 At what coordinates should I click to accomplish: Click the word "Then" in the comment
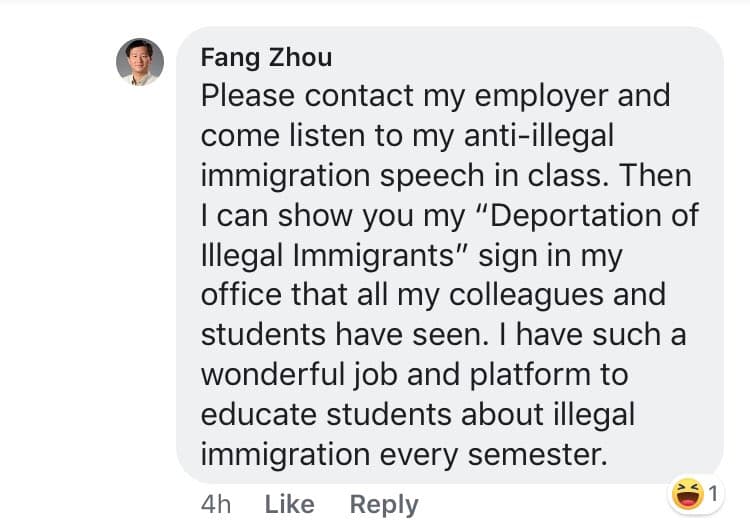point(655,175)
